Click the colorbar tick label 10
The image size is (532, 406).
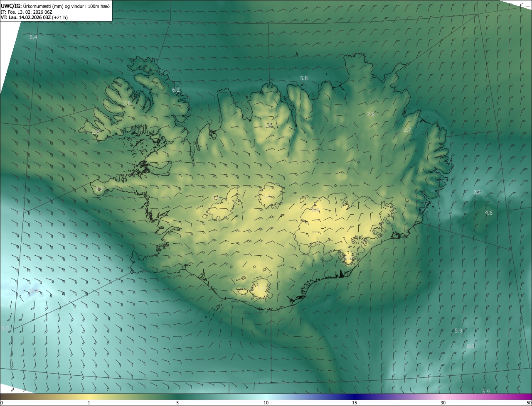pyautogui.click(x=266, y=403)
